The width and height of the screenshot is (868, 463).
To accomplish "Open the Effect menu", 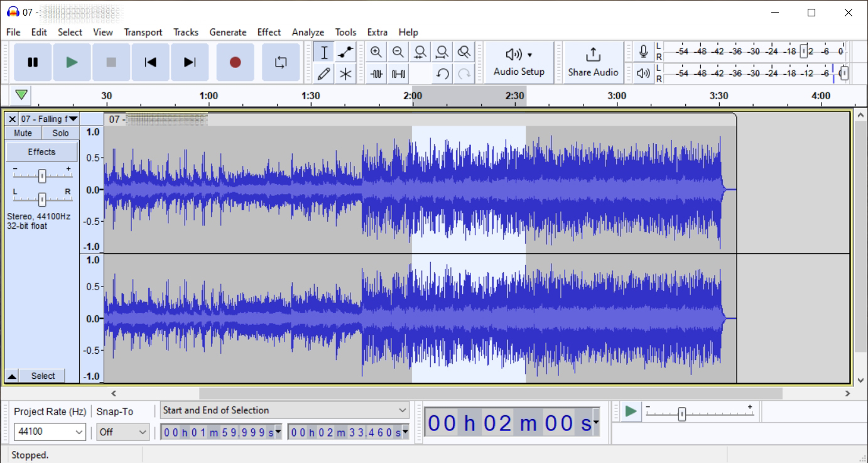I will coord(269,32).
